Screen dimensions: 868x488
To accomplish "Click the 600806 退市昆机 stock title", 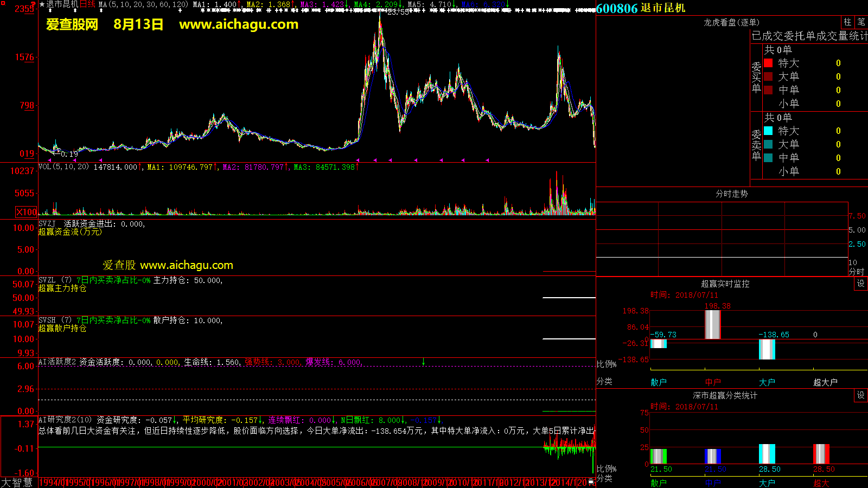I will click(x=641, y=8).
